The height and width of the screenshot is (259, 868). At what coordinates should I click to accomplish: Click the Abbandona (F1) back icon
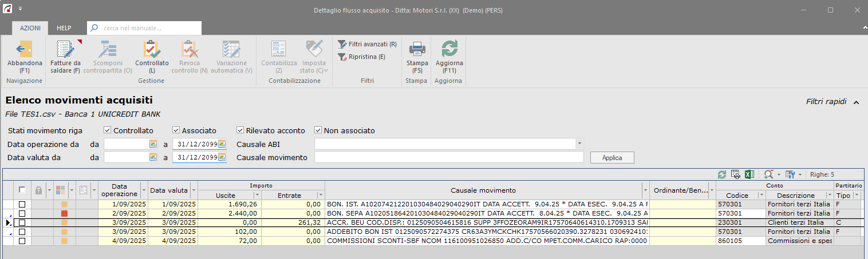tap(25, 49)
